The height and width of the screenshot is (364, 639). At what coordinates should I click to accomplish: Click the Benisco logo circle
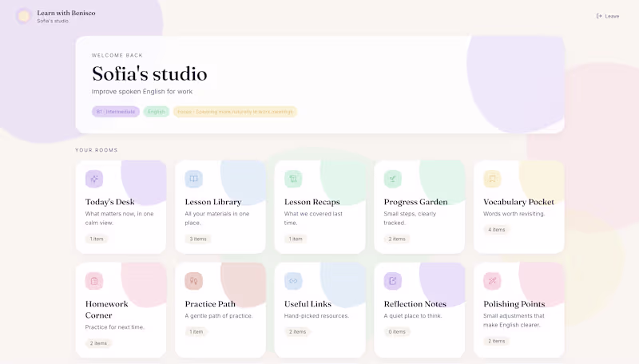click(24, 16)
